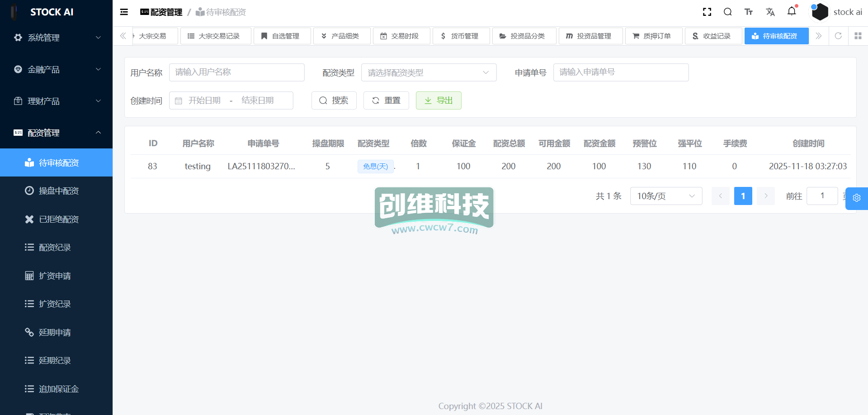Collapse the 配资管理 sidebar section
Viewport: 868px width, 415px height.
[56, 133]
